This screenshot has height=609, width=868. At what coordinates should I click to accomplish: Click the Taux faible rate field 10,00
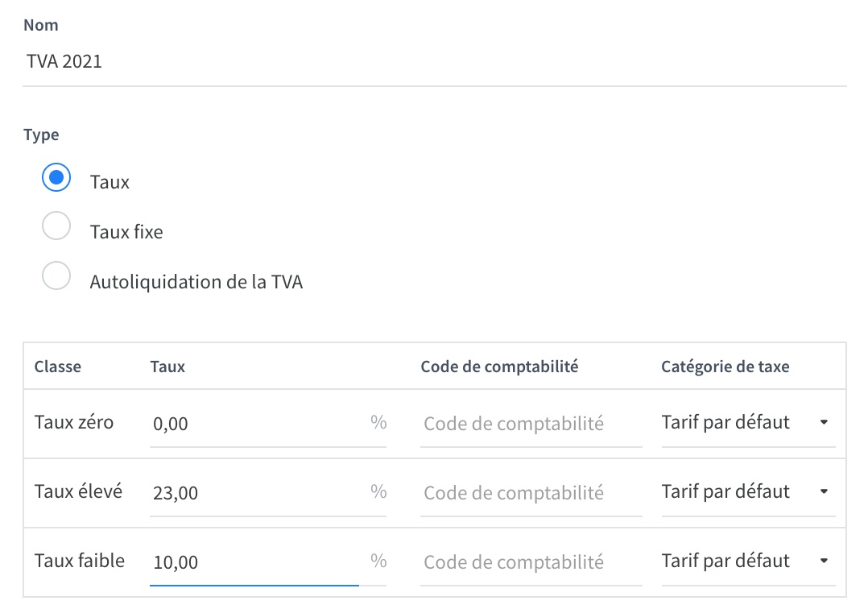coord(254,562)
